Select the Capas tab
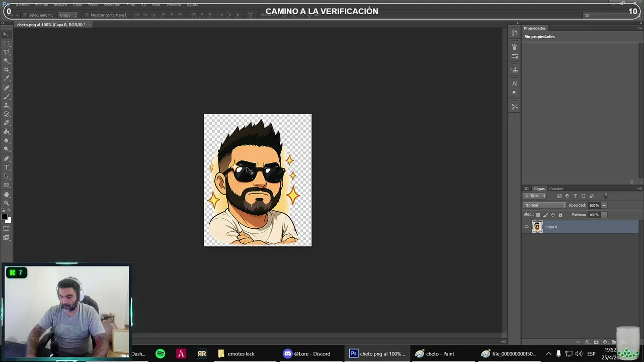The image size is (644, 362). 539,189
